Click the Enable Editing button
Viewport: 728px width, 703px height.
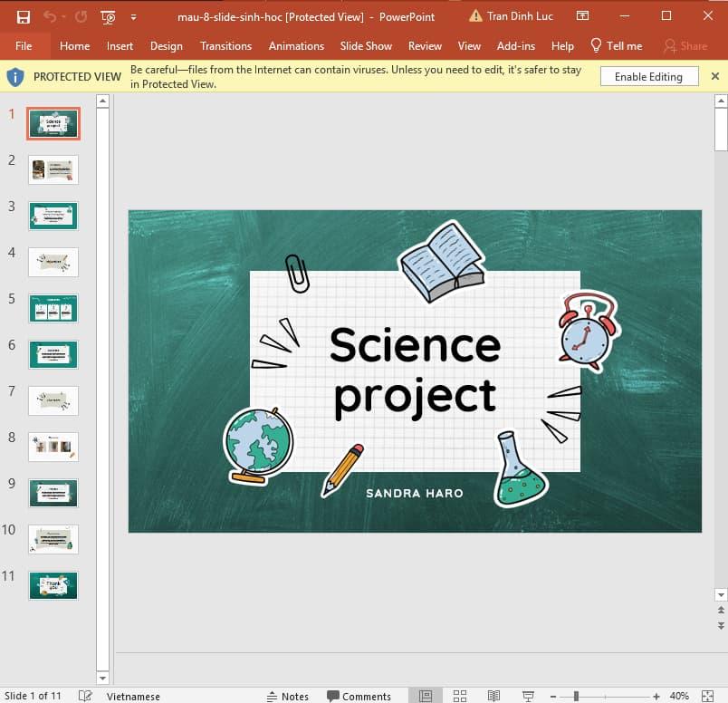[649, 76]
